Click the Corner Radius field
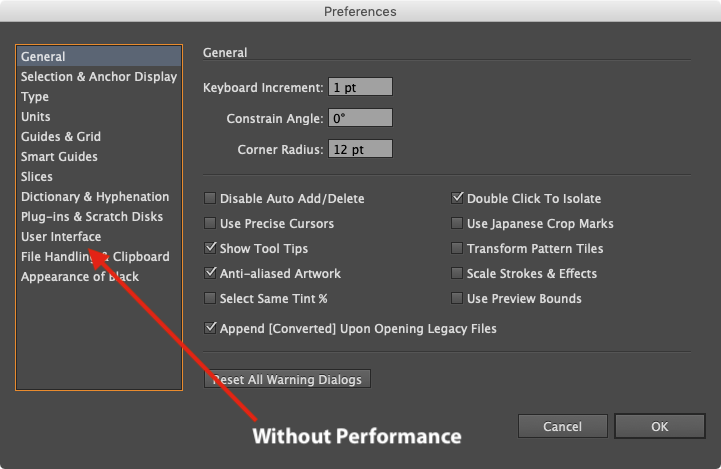 (x=360, y=149)
